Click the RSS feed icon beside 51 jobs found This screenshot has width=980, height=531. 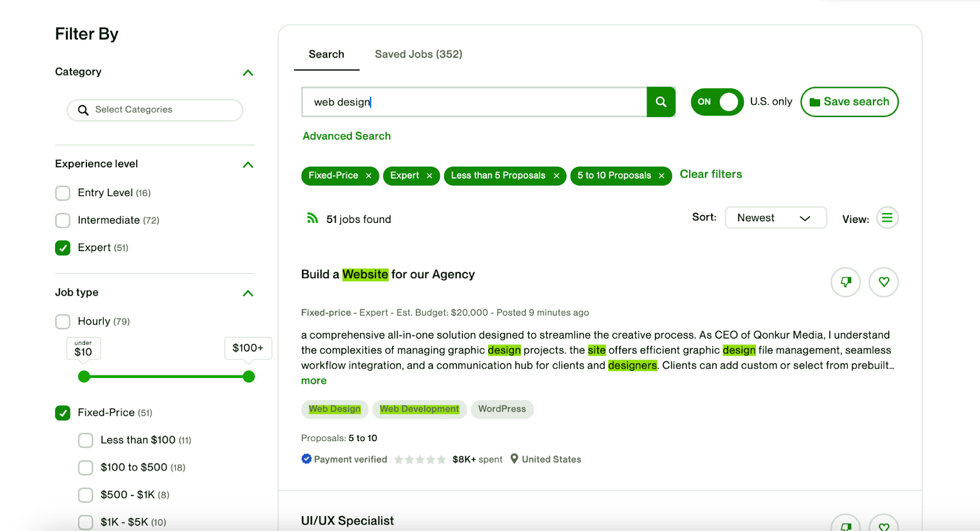312,218
